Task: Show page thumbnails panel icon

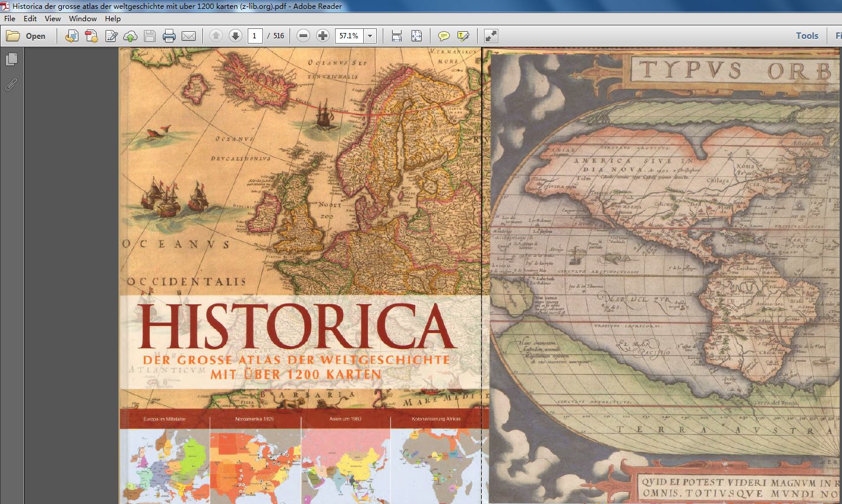Action: coord(11,59)
